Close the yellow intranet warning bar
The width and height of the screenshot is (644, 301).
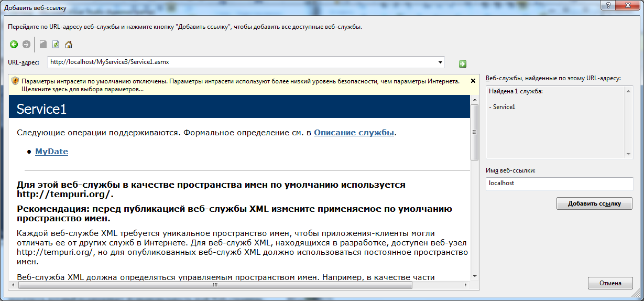[x=473, y=81]
